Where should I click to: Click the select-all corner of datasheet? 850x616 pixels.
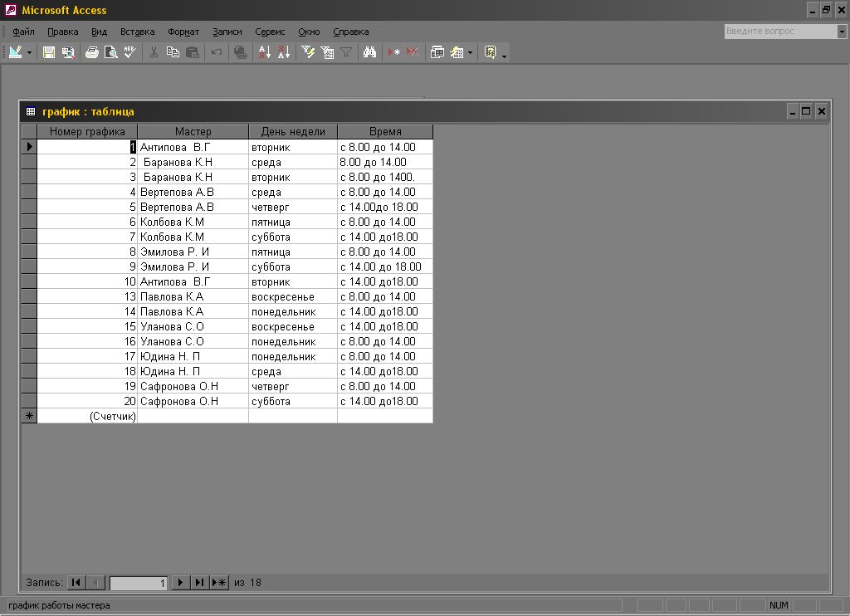coord(29,132)
